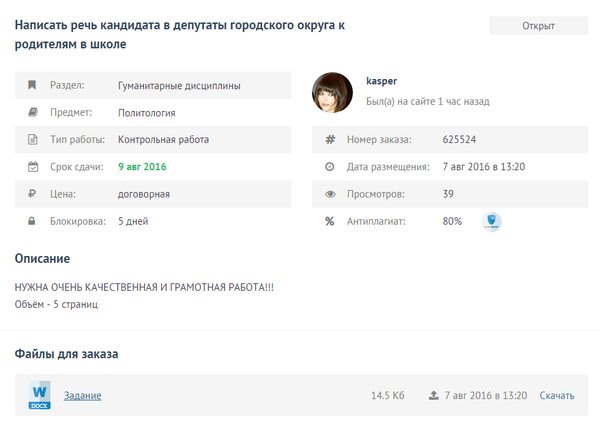
Task: Click the Word DOCX file icon
Action: point(40,396)
